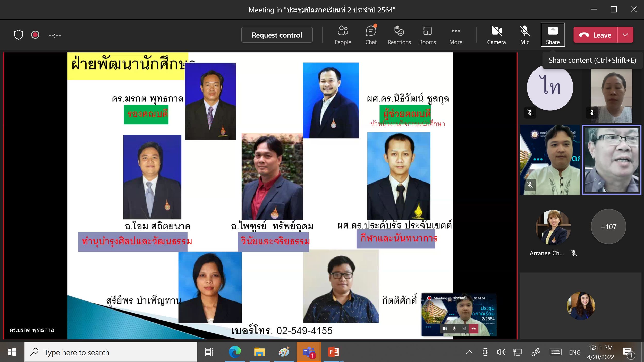The height and width of the screenshot is (362, 644).
Task: Click the shield security icon
Action: coord(19,35)
